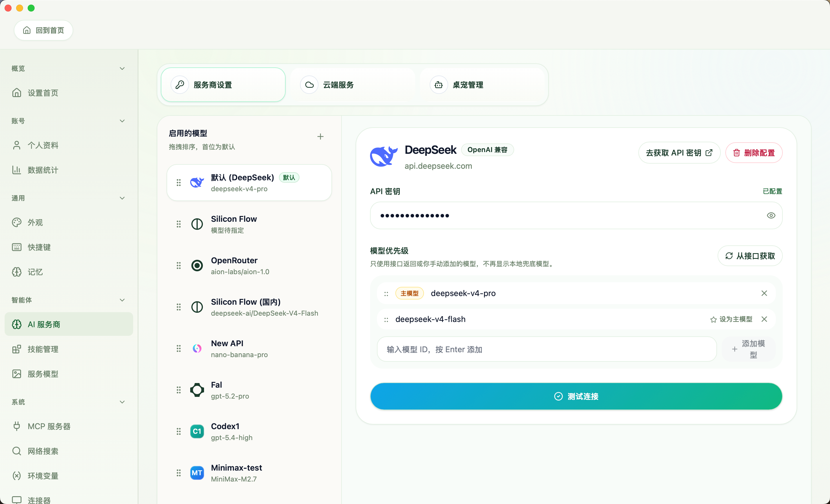Click the 外观 palette icon
This screenshot has width=830, height=504.
pyautogui.click(x=16, y=222)
